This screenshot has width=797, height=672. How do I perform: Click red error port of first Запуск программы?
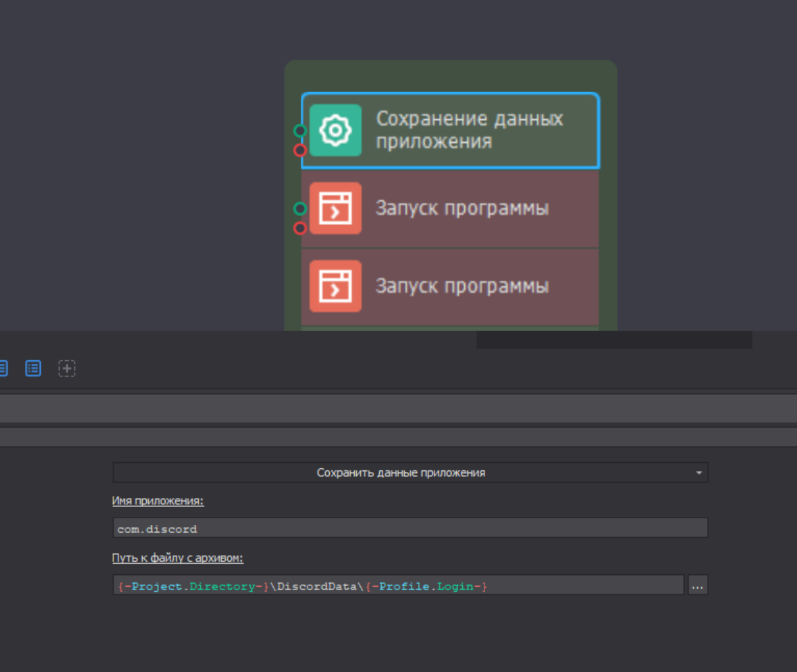[299, 228]
